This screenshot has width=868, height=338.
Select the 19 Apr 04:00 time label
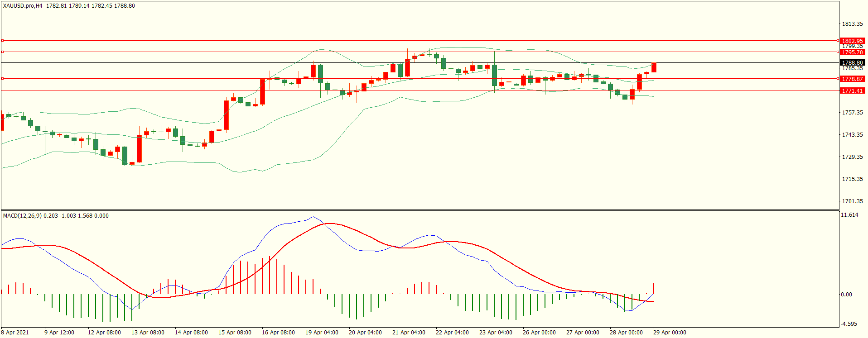click(322, 333)
